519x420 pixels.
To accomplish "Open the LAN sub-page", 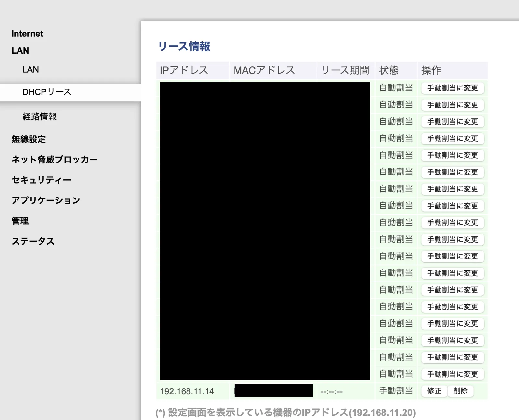I will [30, 69].
